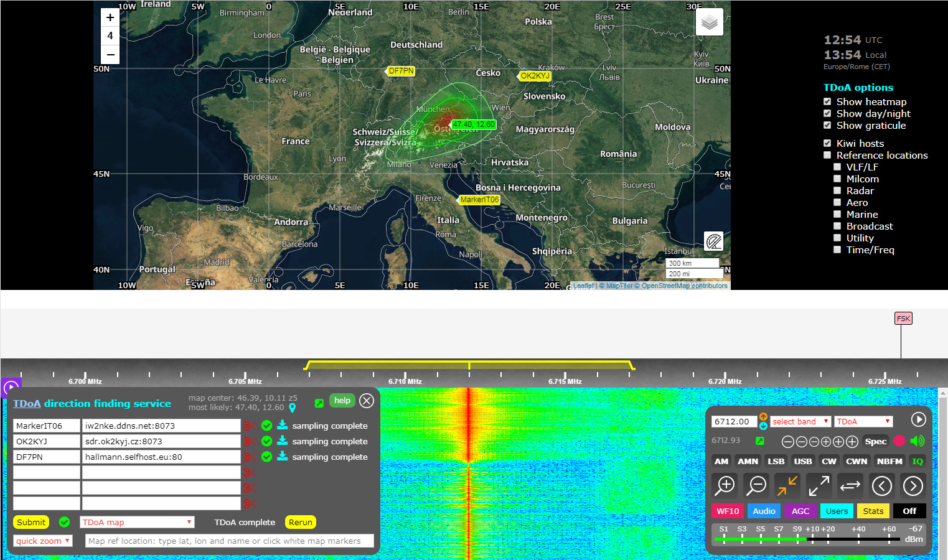Viewport: 948px width, 560px height.
Task: Click the FSK frequency label marker
Action: click(x=903, y=319)
